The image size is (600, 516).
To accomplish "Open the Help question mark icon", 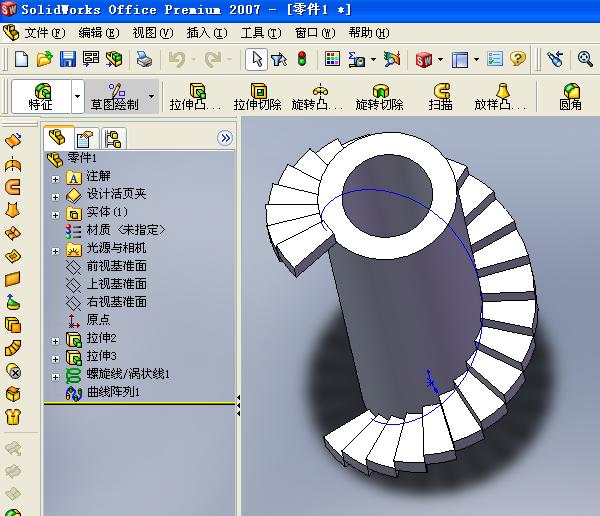I will tap(518, 59).
